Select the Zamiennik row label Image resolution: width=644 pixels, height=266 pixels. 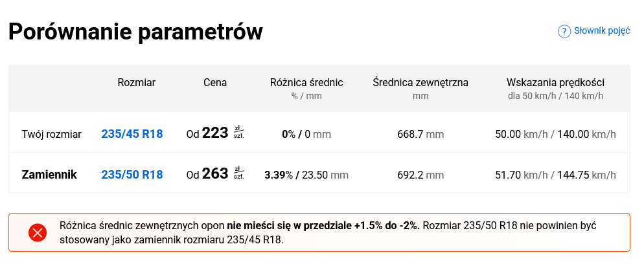[49, 175]
